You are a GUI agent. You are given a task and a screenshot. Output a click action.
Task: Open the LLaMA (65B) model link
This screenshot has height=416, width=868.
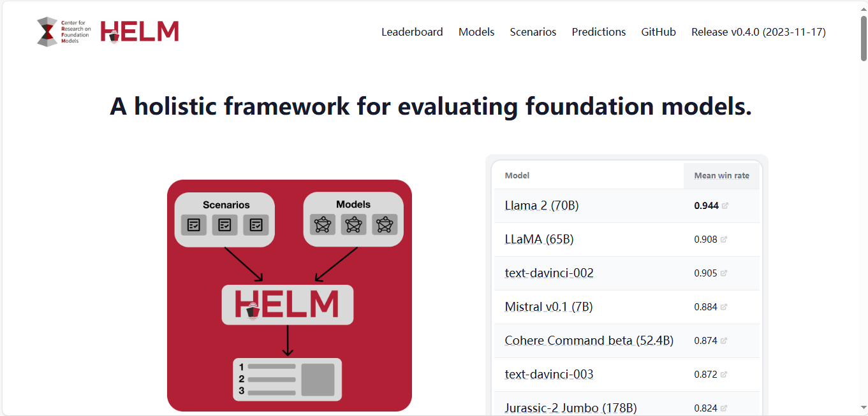(540, 240)
